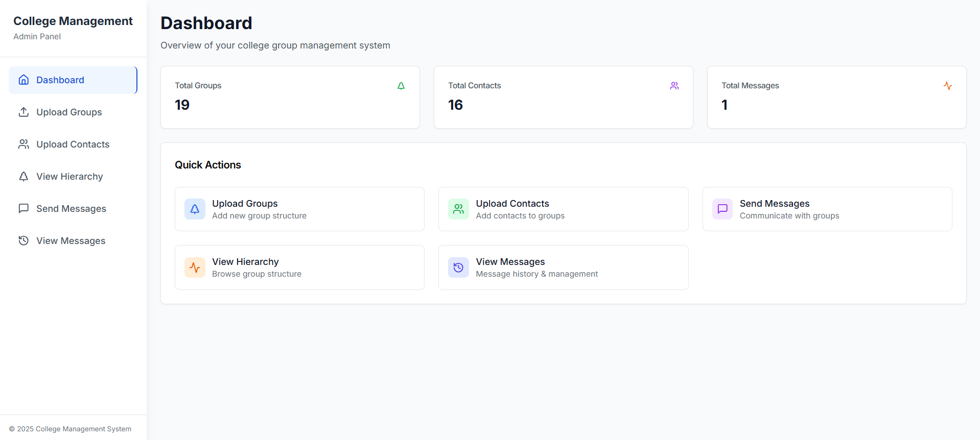Click the View Hierarchy quick action title
The image size is (980, 440).
245,261
